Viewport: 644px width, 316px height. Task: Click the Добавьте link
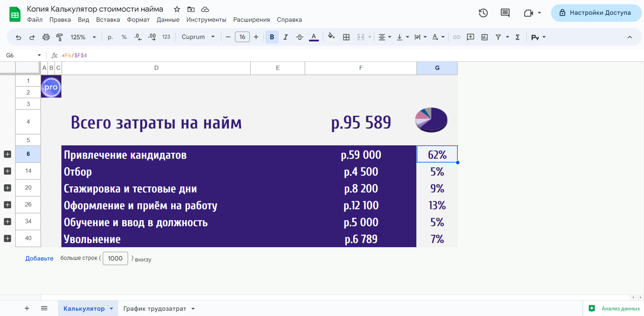[39, 258]
